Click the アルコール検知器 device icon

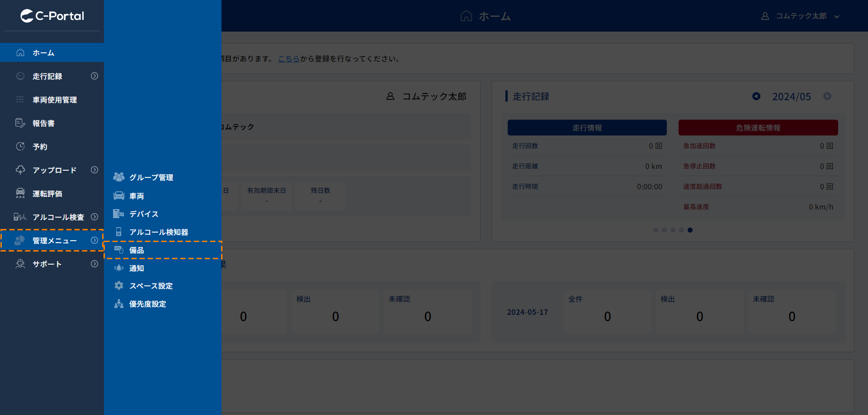coord(118,232)
